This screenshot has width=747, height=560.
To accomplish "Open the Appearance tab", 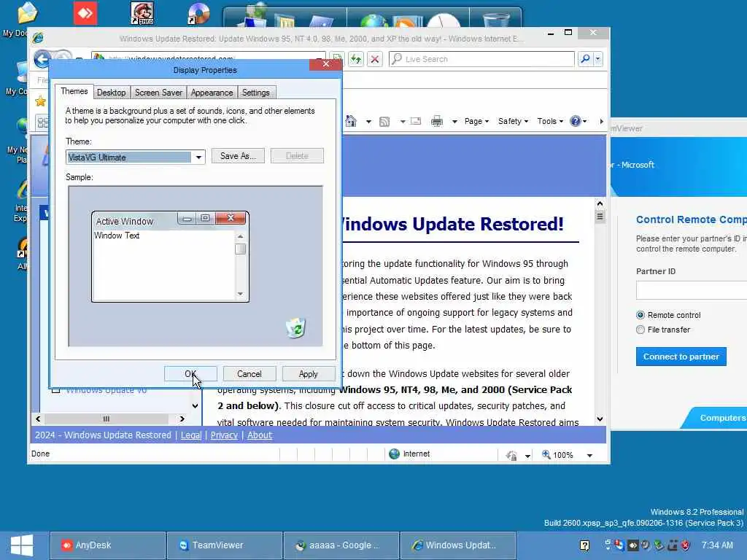I will point(212,93).
